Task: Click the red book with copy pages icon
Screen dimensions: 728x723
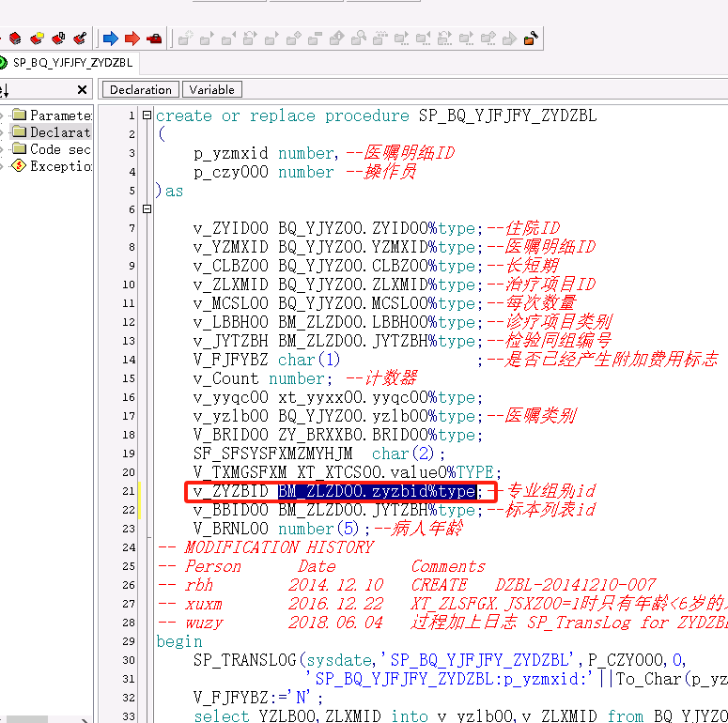Action: [x=58, y=38]
